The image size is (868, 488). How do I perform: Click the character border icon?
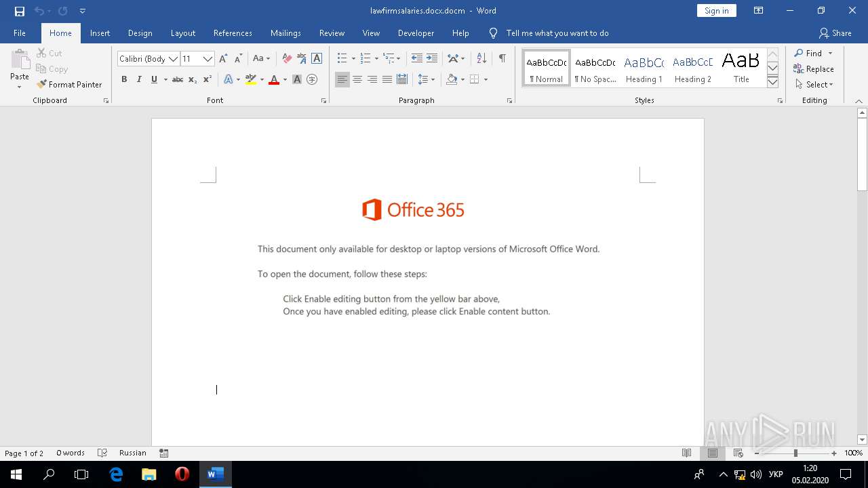point(317,59)
